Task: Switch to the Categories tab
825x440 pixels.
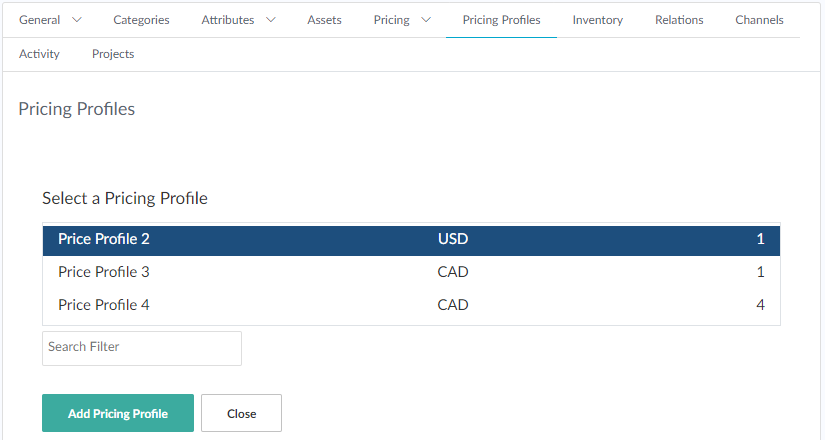Action: click(x=141, y=20)
